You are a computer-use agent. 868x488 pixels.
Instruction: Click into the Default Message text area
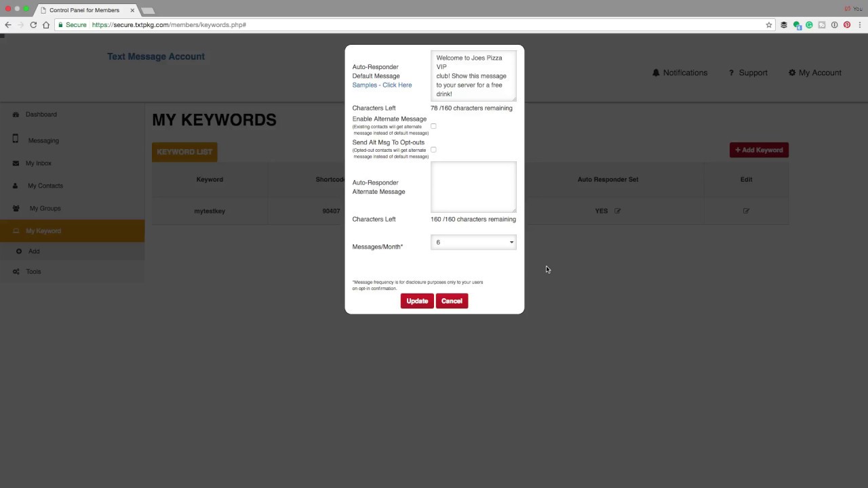click(x=473, y=76)
